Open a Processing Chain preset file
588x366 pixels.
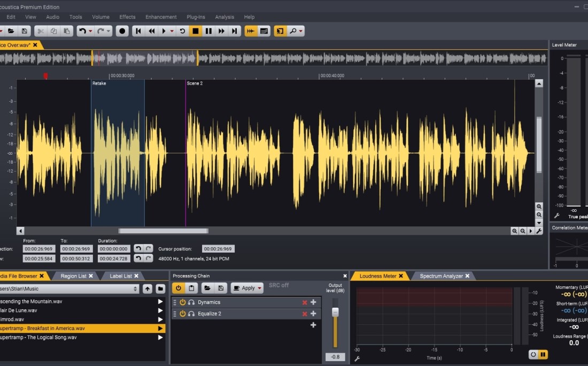pyautogui.click(x=208, y=288)
